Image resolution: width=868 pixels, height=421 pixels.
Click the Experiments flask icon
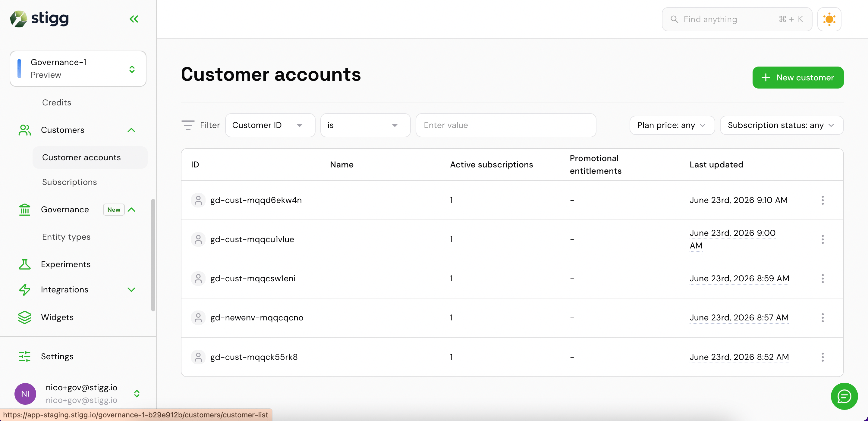(25, 264)
